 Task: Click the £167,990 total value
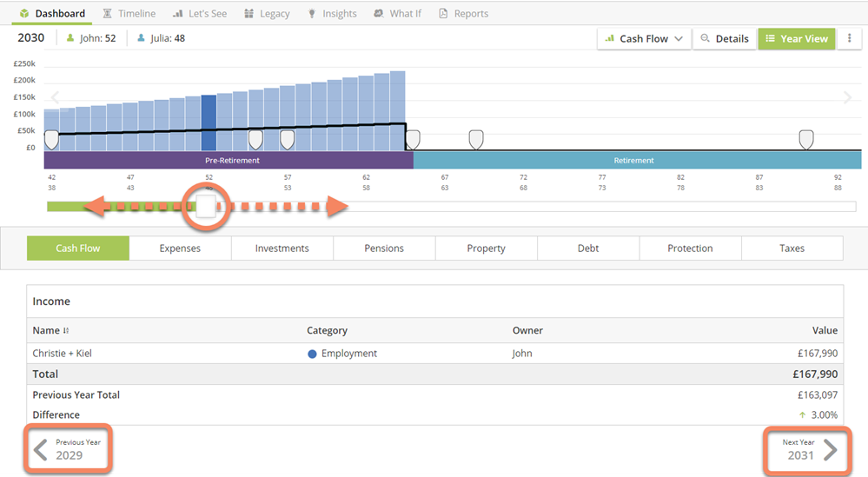[815, 374]
